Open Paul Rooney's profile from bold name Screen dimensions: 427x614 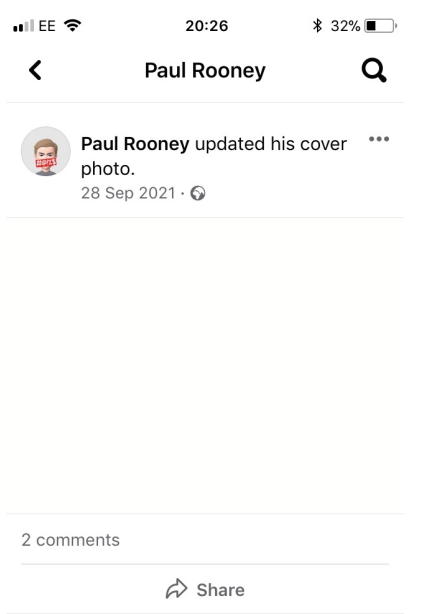135,144
